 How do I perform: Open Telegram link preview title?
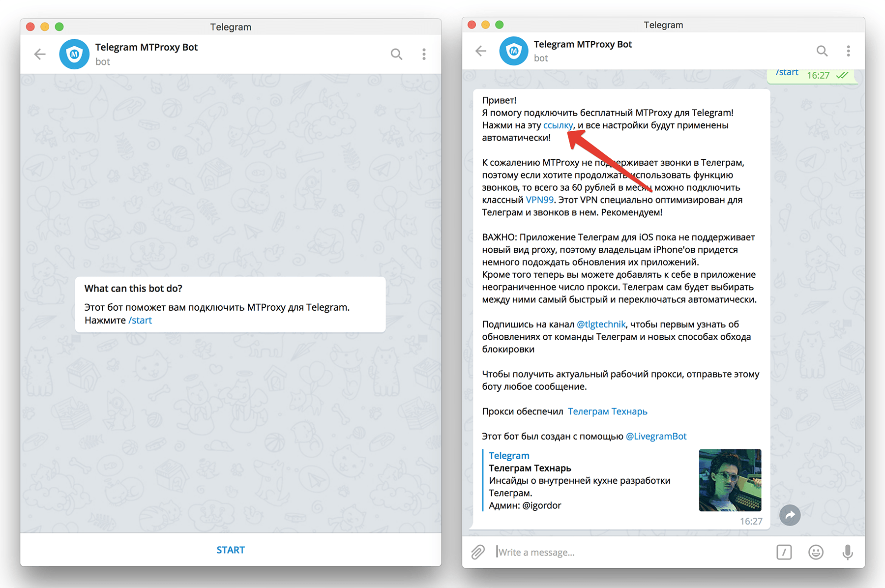point(509,456)
